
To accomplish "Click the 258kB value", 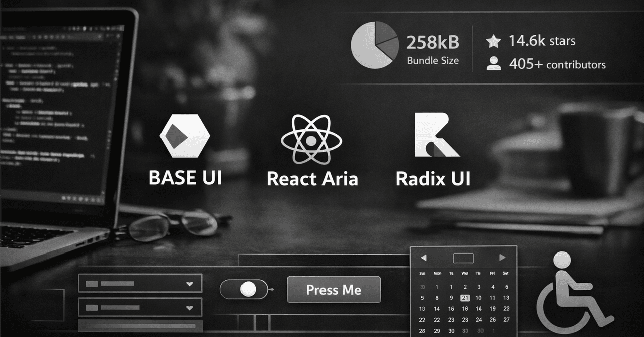I will (433, 43).
